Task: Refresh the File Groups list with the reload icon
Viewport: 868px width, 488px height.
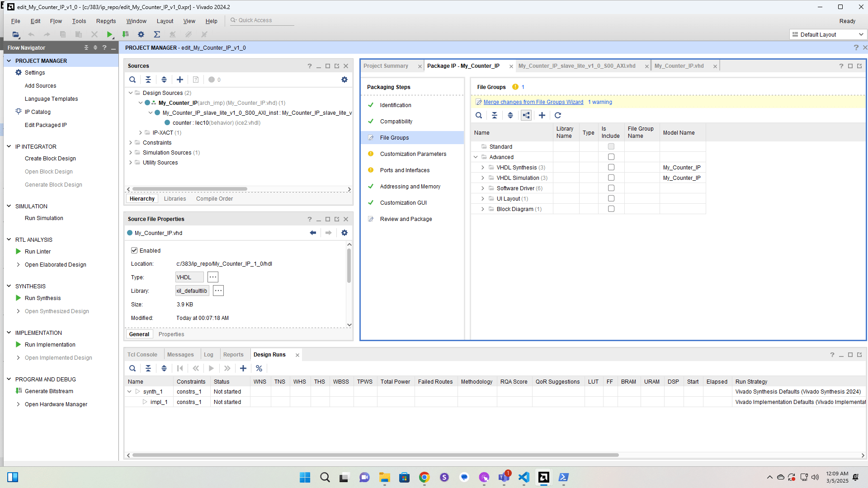Action: [x=558, y=115]
